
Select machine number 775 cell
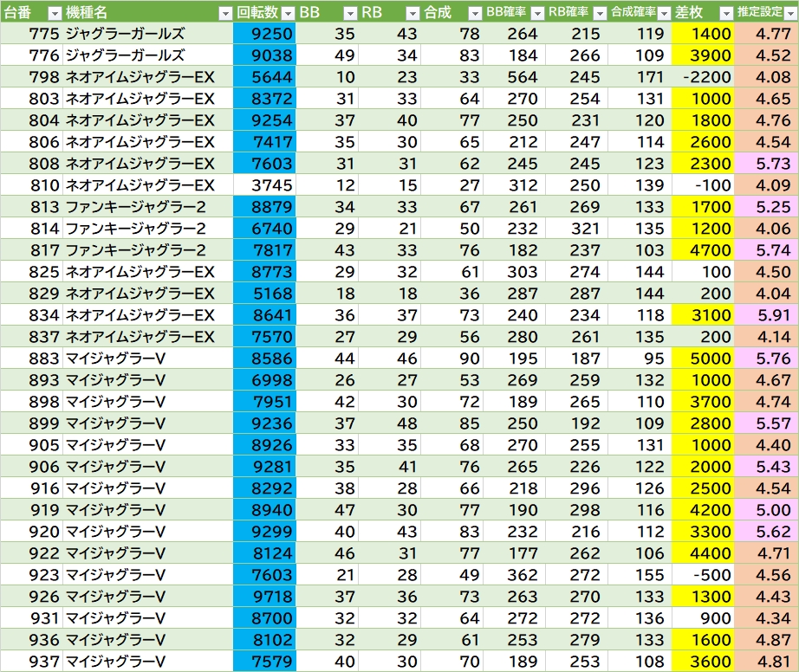(x=31, y=34)
